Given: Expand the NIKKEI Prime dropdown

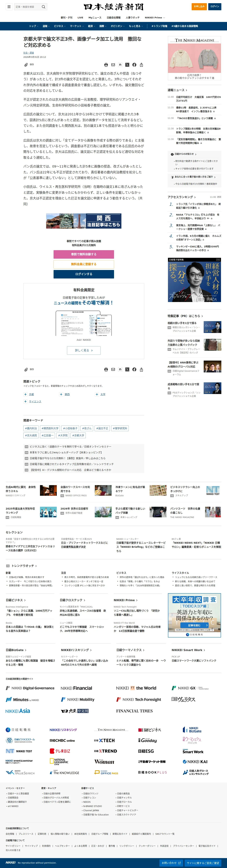Looking at the screenshot, I should click(x=155, y=18).
